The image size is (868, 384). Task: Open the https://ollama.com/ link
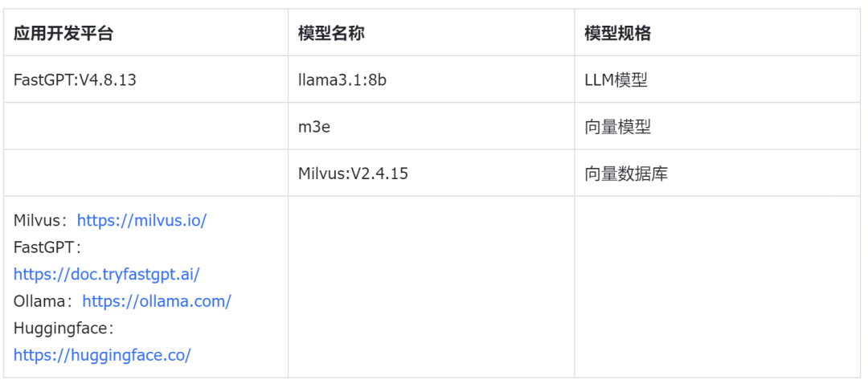click(156, 301)
